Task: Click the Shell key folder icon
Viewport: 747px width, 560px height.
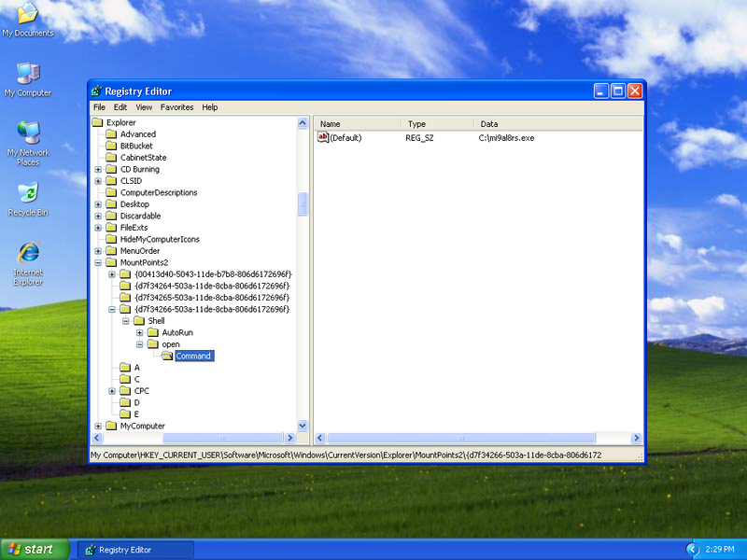Action: coord(139,321)
